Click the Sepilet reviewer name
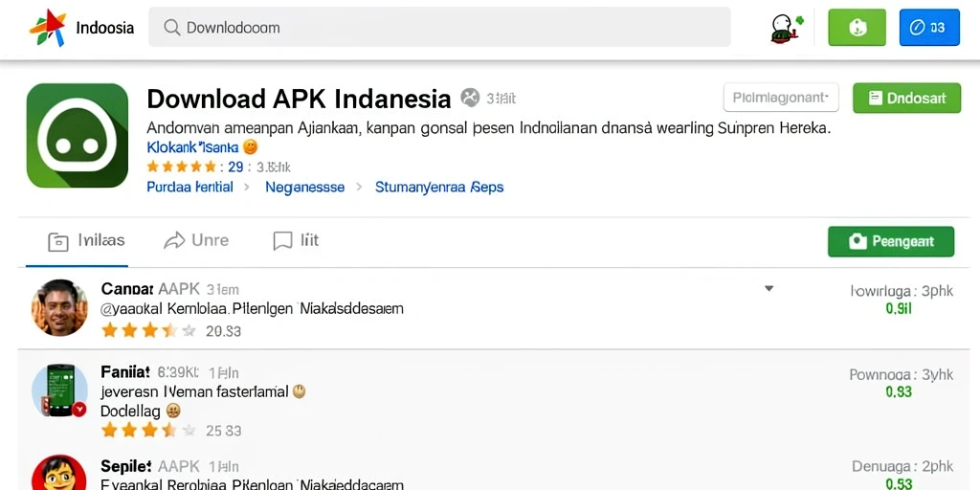The image size is (980, 490). [x=125, y=466]
